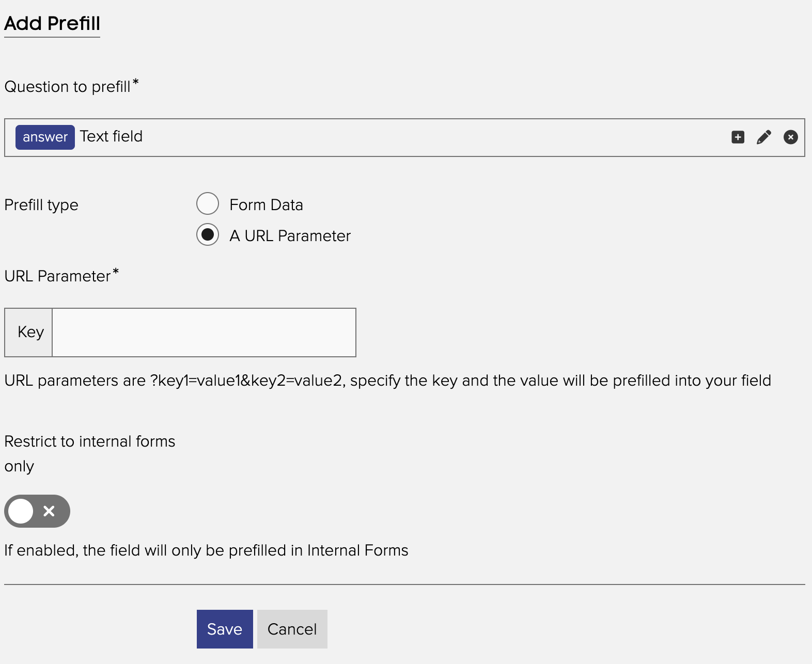812x664 pixels.
Task: Remove the selected question via circled x icon
Action: (x=790, y=137)
